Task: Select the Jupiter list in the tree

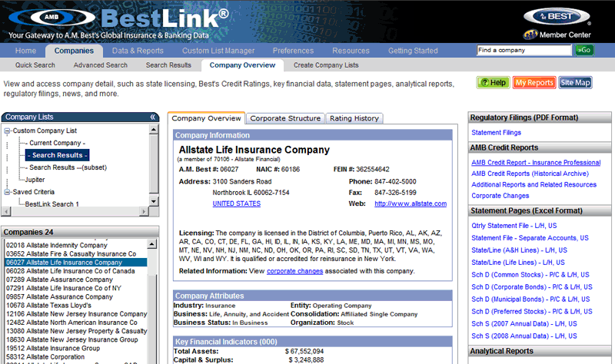Action: pyautogui.click(x=35, y=180)
